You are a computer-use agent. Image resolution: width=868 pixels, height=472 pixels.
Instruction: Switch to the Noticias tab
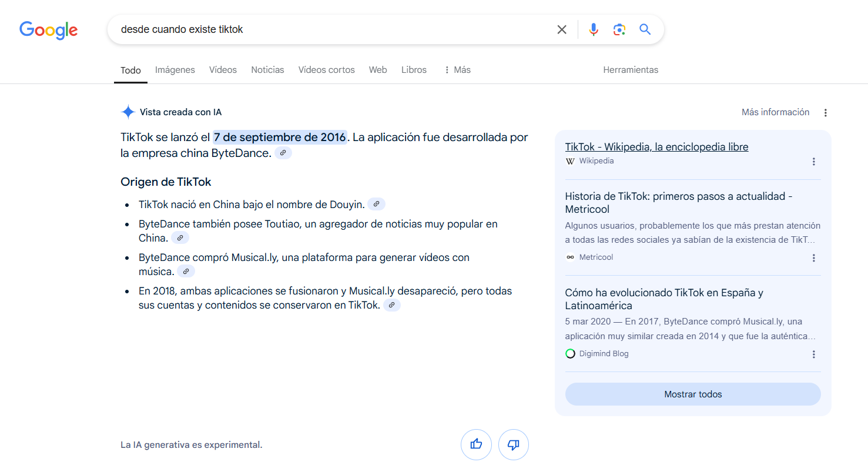pyautogui.click(x=267, y=70)
